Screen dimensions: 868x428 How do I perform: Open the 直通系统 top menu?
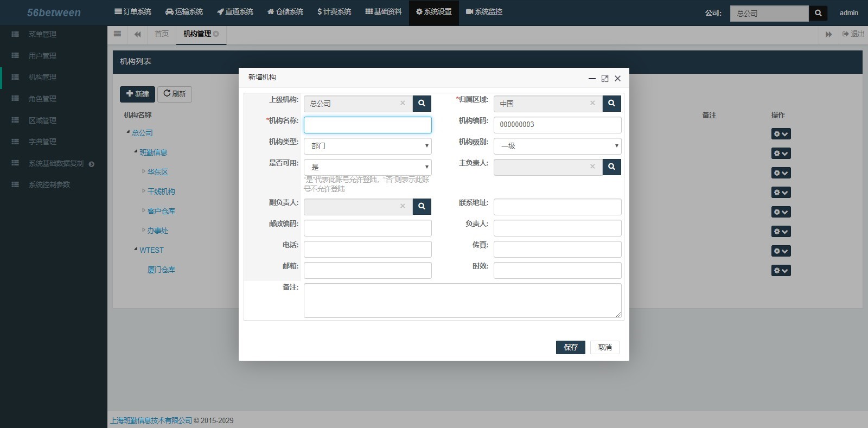click(235, 11)
